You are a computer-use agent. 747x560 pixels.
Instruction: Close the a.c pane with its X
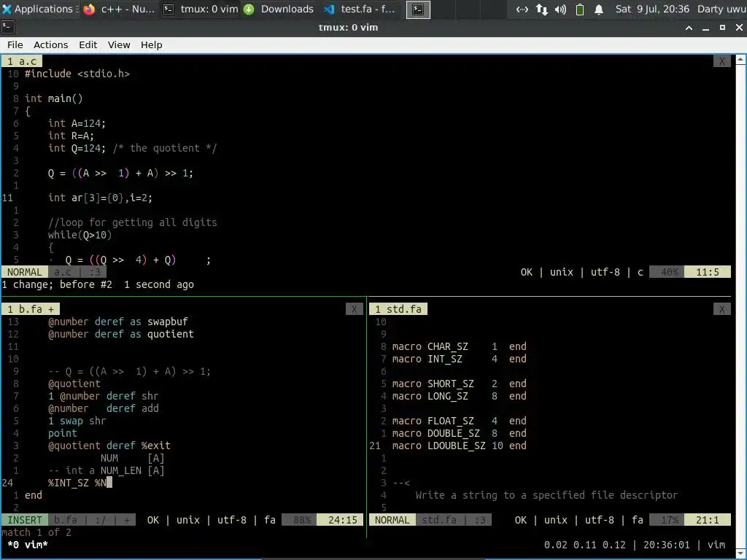click(721, 61)
